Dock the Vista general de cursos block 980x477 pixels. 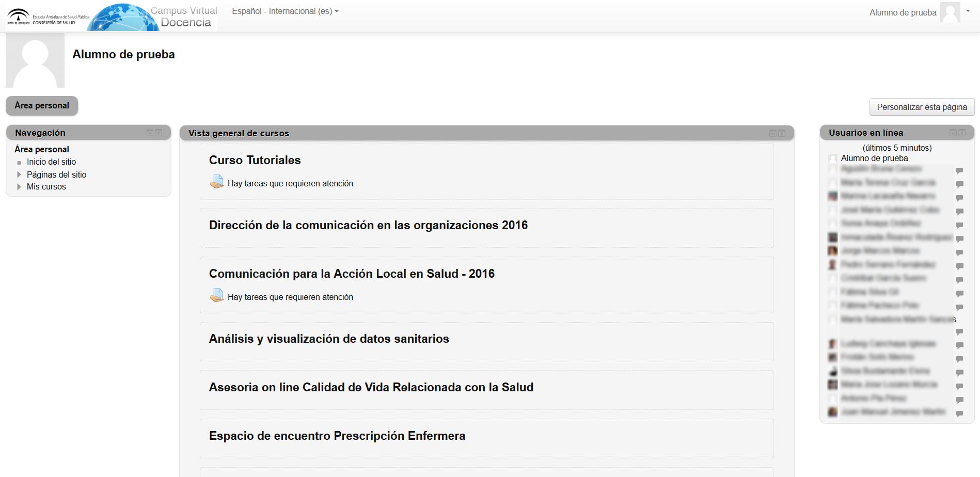pos(782,133)
